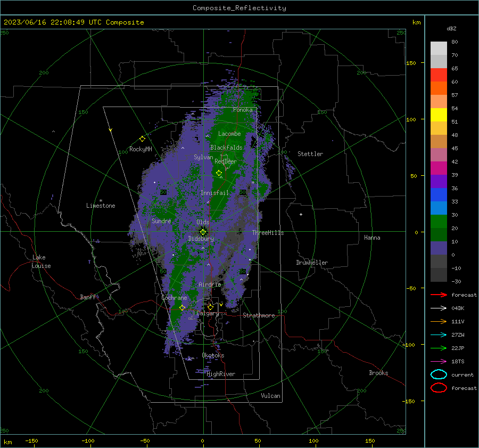Pick the light gray 70-80 dBZ swatch
Image resolution: width=479 pixels, height=448 pixels.
tap(439, 48)
